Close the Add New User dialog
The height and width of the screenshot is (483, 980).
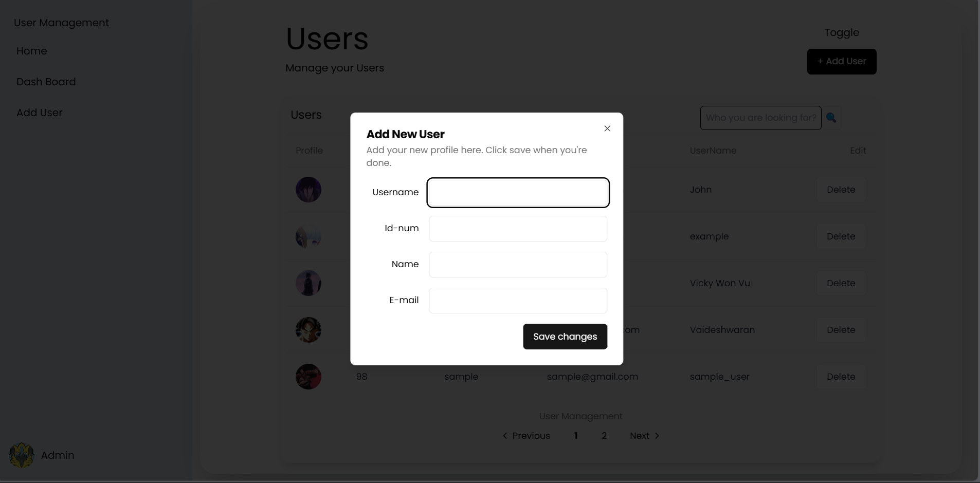click(x=607, y=128)
